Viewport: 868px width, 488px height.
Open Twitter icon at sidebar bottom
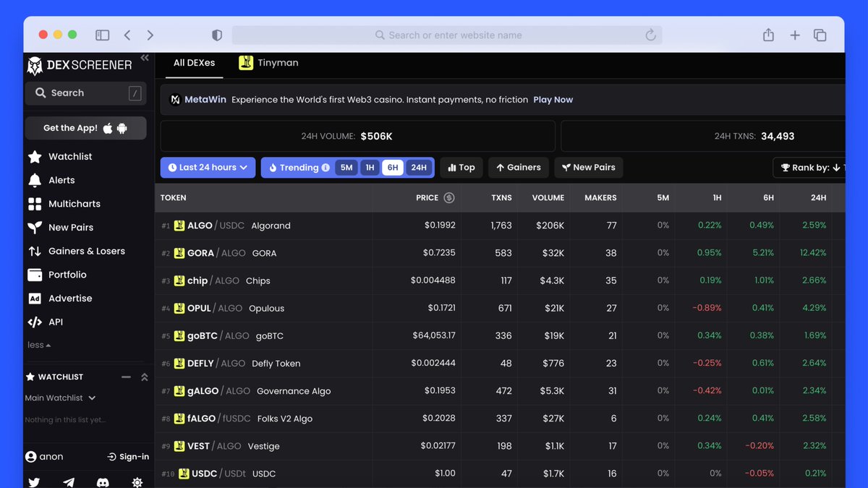tap(34, 482)
